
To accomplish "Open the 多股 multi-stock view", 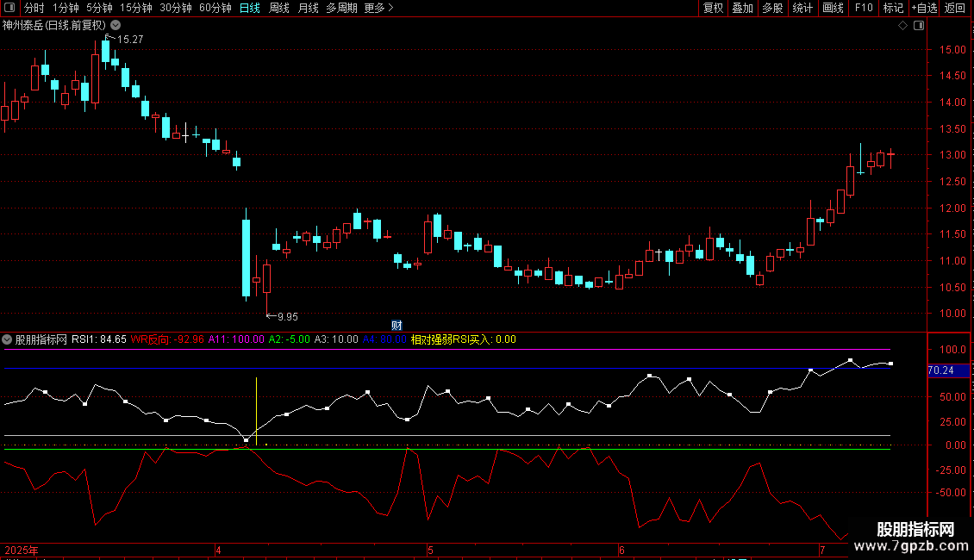I will 772,8.
